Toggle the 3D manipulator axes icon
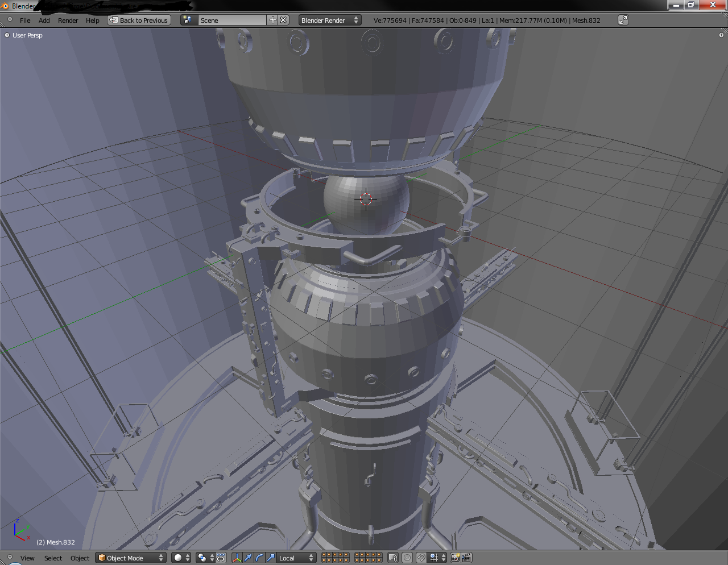Screen dimensions: 728x565 (x=237, y=558)
